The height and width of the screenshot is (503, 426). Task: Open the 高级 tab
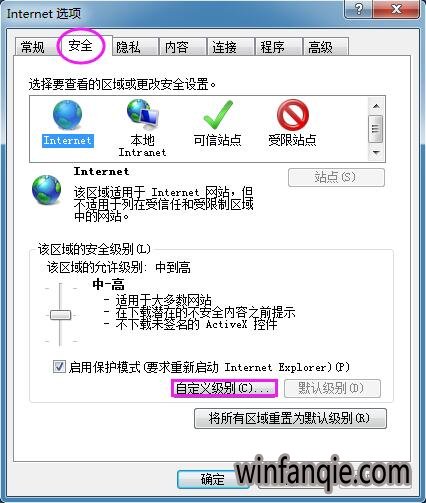321,47
